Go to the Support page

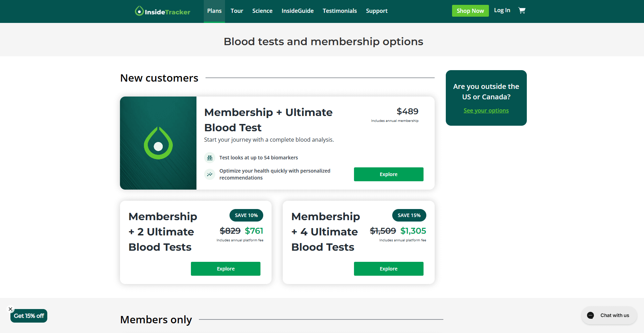coord(377,11)
